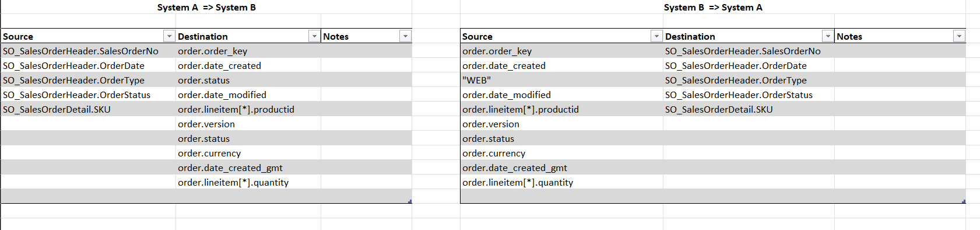Select Notes cell beside order.order_key in left table

point(366,51)
